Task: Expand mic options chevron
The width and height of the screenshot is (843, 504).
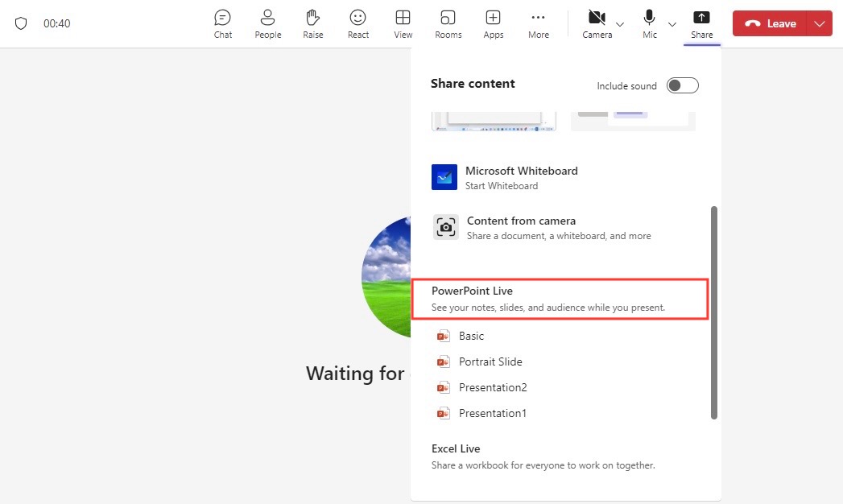Action: (x=672, y=24)
